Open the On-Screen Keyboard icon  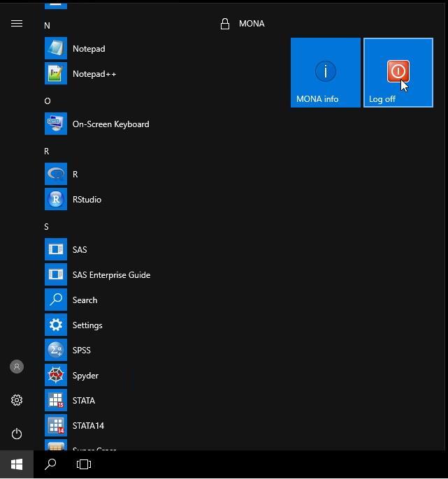(x=56, y=124)
